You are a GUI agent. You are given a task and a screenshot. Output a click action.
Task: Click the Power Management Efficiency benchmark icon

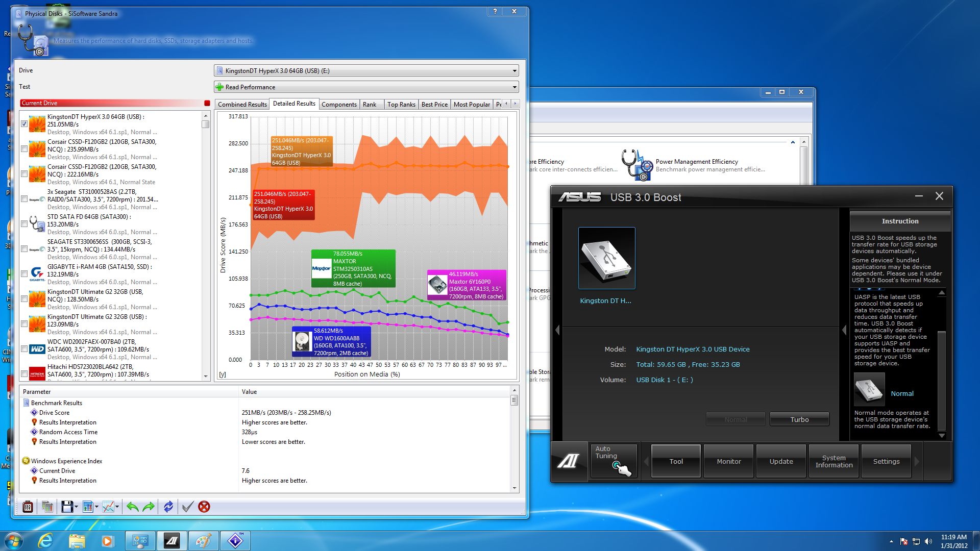pos(637,165)
